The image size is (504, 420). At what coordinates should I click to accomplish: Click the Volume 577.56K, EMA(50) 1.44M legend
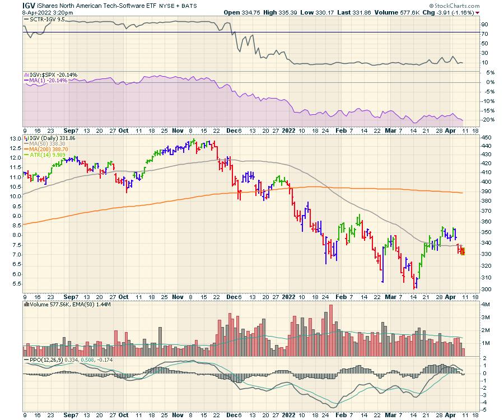70,304
